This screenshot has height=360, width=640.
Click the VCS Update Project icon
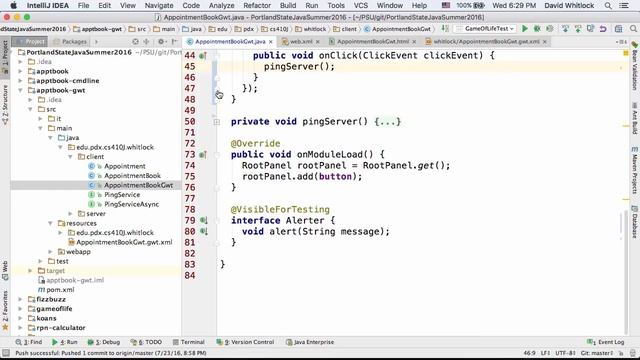tap(565, 29)
